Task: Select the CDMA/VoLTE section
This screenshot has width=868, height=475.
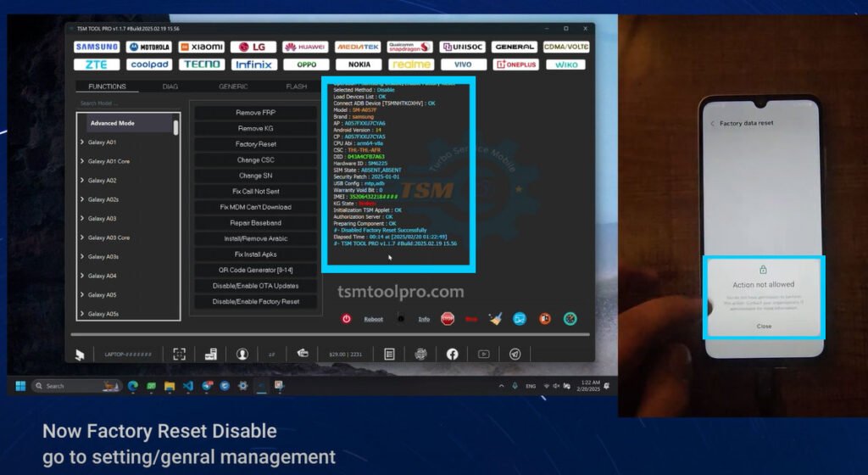Action: click(x=566, y=47)
